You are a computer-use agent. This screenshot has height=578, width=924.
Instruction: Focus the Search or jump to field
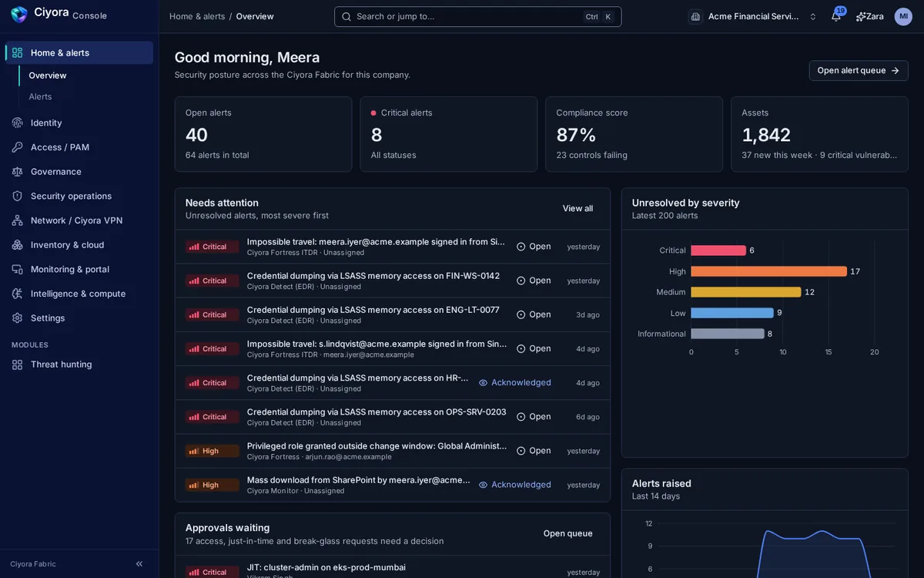(x=477, y=16)
